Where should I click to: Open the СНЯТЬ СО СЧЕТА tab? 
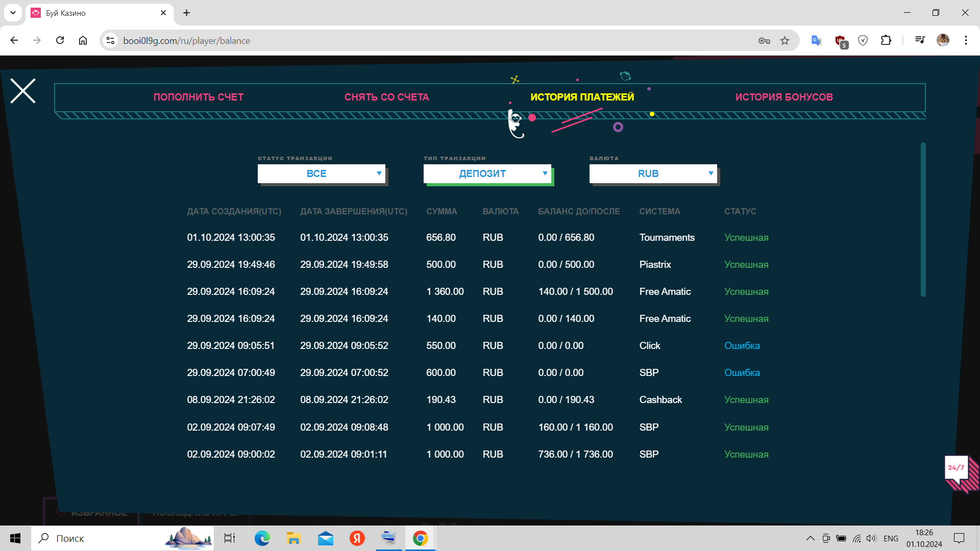point(386,97)
